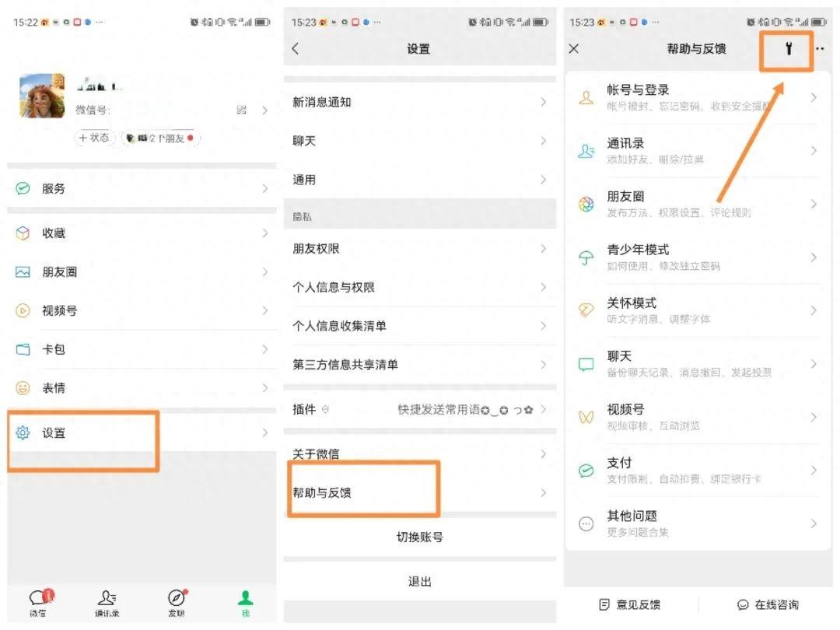Click the Teen Mode umbrella icon
The height and width of the screenshot is (630, 840).
coord(586,257)
